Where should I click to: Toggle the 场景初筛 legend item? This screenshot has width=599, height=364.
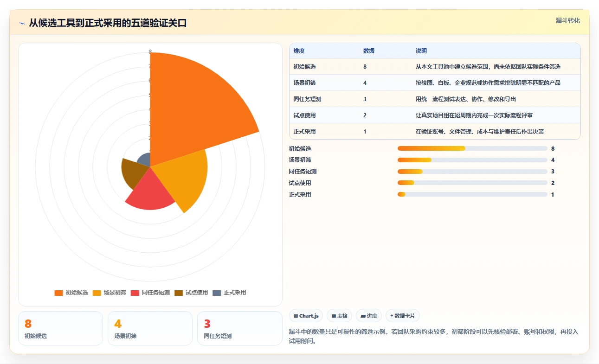pyautogui.click(x=109, y=293)
